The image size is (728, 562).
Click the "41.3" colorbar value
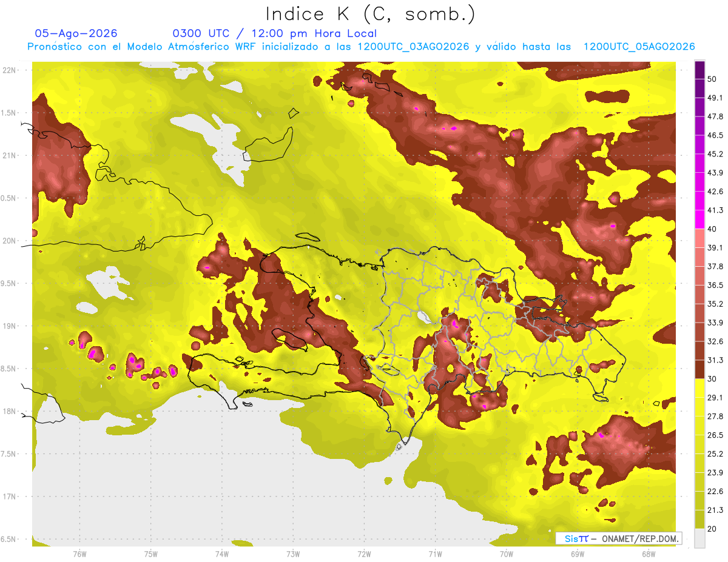click(x=715, y=210)
